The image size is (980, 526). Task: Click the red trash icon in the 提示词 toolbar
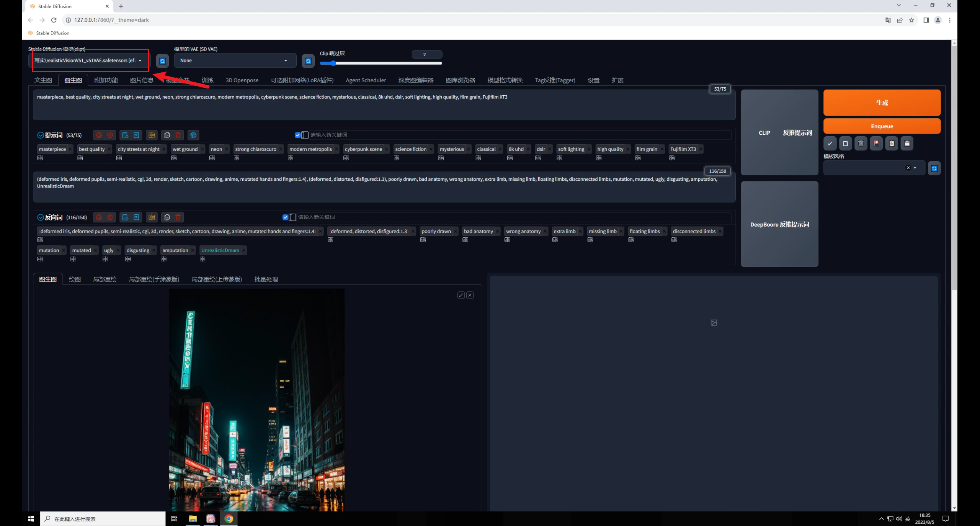(x=178, y=135)
